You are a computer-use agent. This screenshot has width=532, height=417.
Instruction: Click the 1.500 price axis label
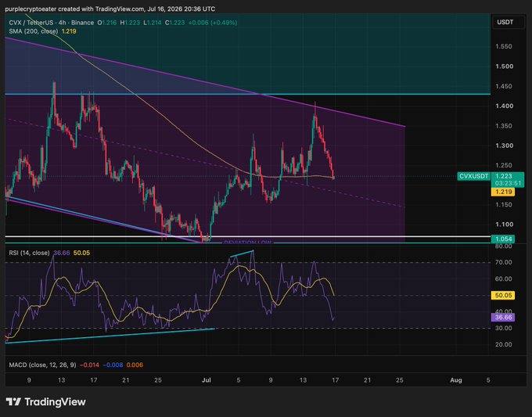pos(504,67)
